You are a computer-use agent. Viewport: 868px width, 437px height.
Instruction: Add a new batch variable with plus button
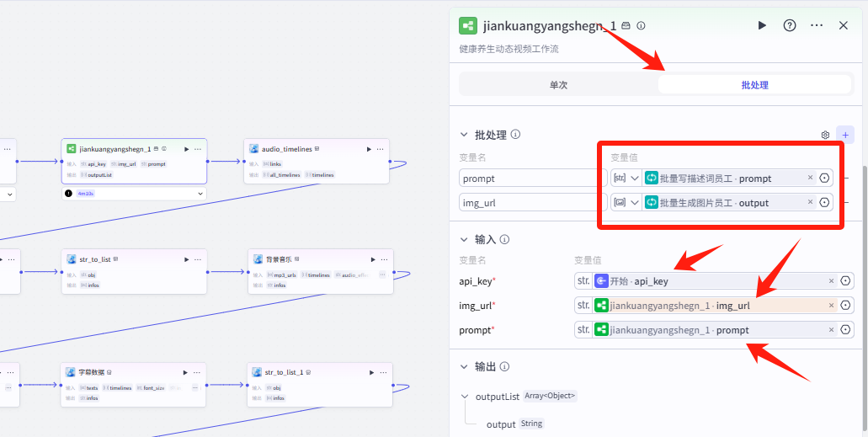pyautogui.click(x=846, y=135)
